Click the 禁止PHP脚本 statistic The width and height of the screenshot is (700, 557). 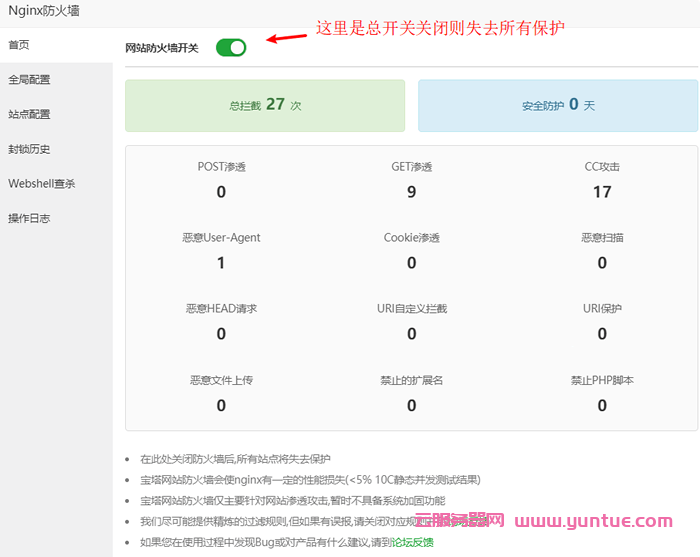click(x=602, y=405)
